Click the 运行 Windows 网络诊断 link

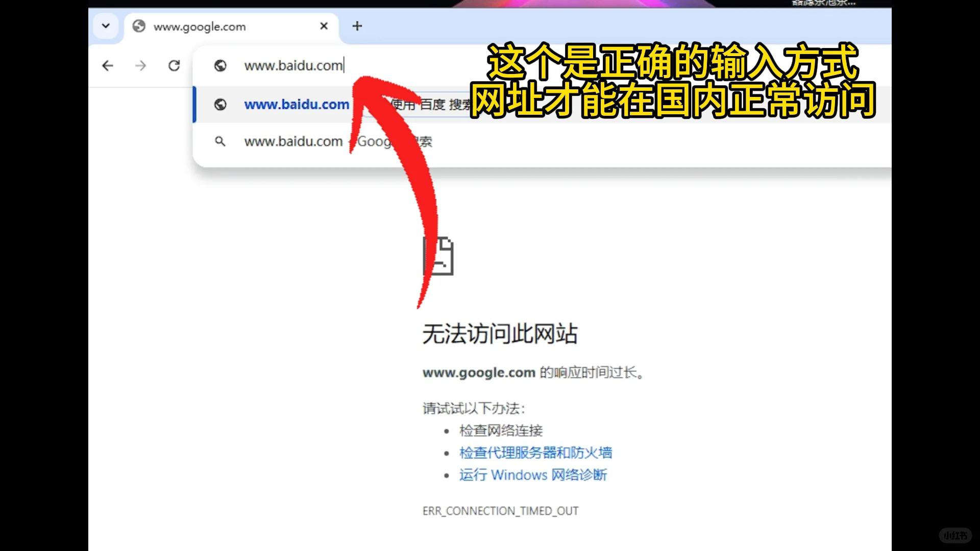point(532,475)
